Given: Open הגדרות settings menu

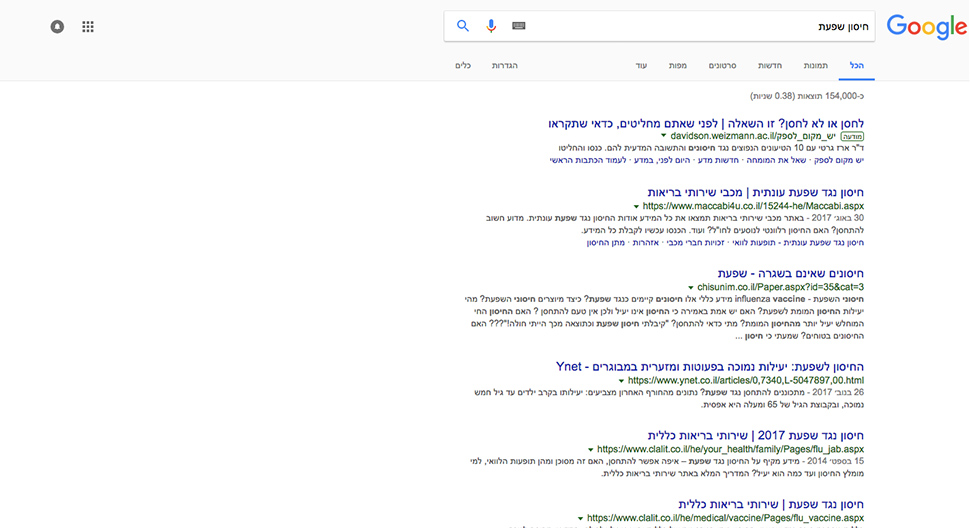Looking at the screenshot, I should click(505, 66).
